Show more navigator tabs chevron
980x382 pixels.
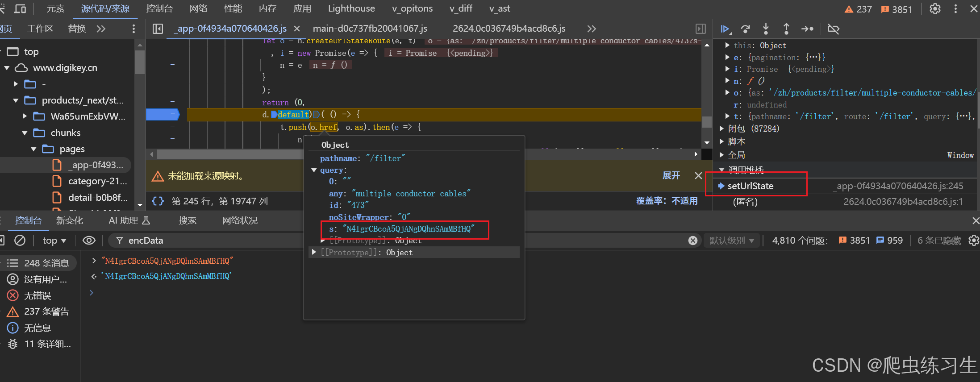coord(101,29)
